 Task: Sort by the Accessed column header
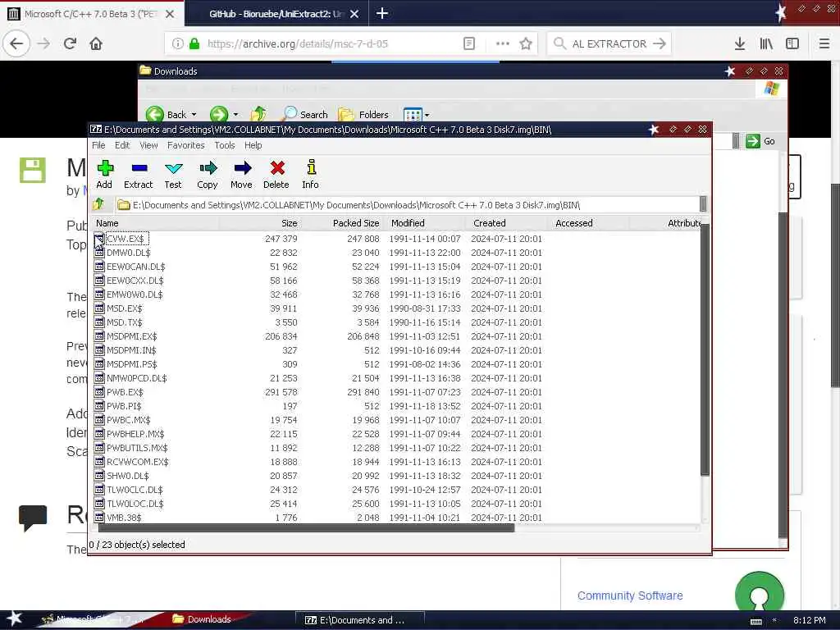coord(588,223)
